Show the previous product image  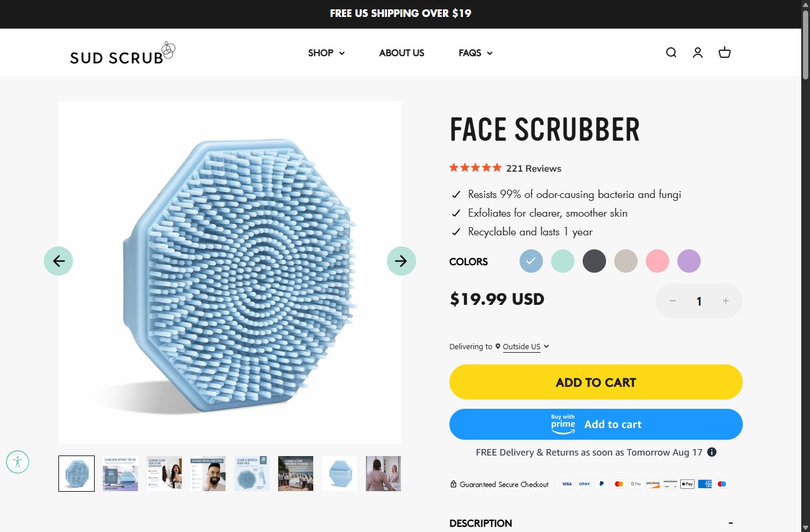[58, 261]
